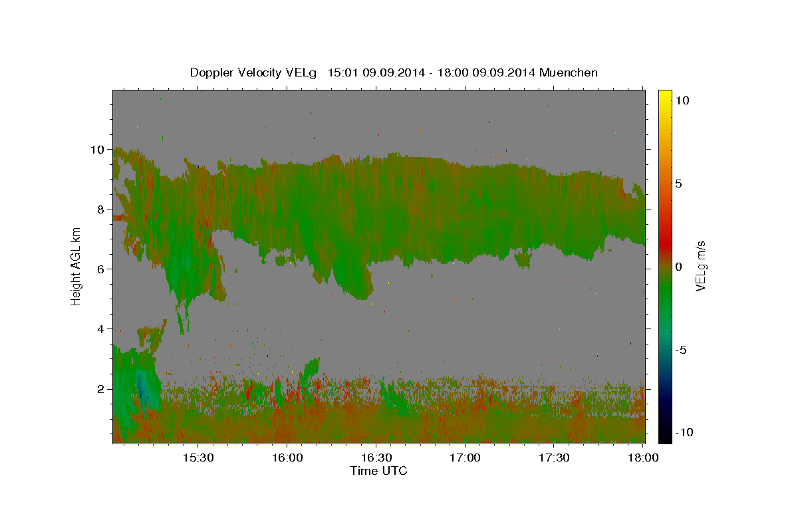This screenshot has width=798, height=532.
Task: Click the colorbar tick label 5
Action: (x=679, y=184)
